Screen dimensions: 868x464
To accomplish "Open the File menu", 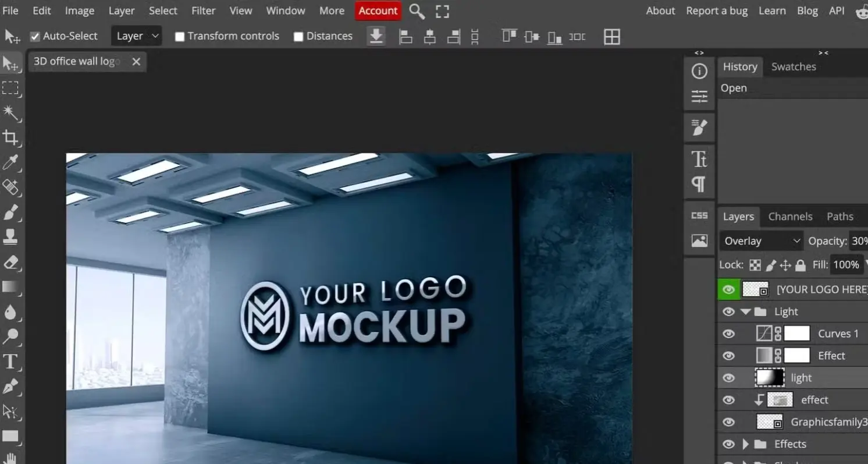I will pos(10,10).
